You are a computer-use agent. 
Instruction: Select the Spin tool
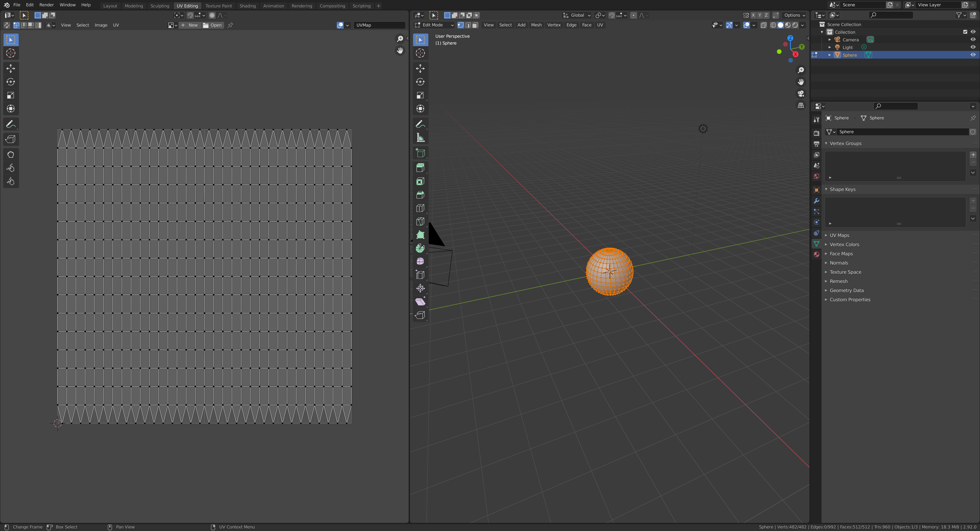[x=420, y=248]
